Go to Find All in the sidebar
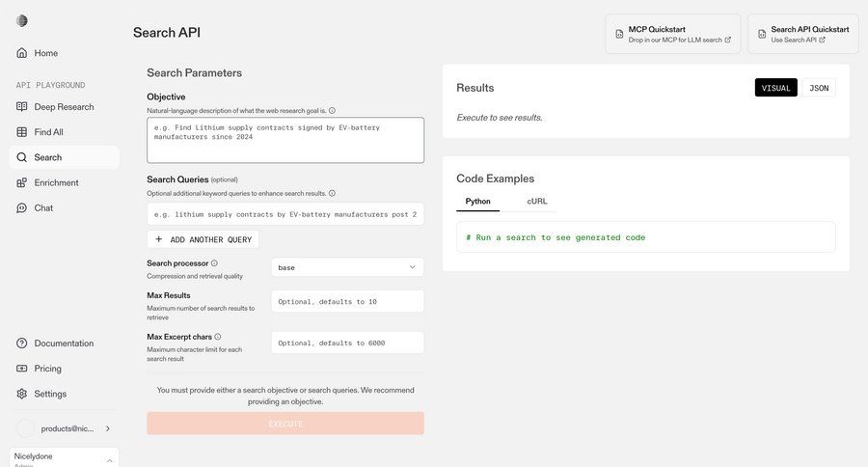 point(48,132)
